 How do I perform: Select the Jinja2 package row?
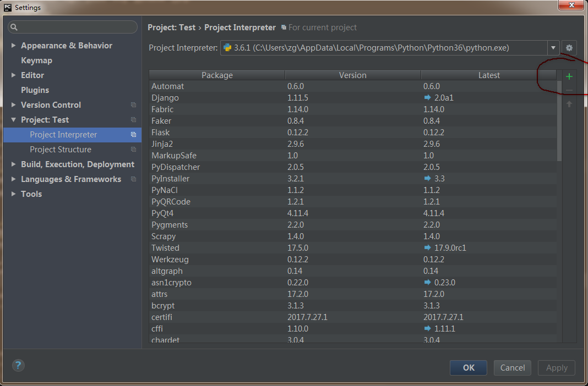353,144
